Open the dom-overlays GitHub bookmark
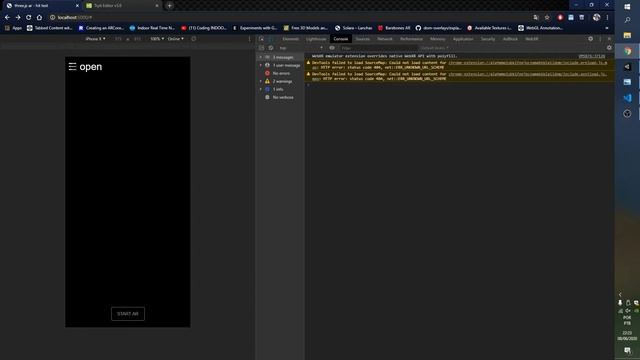This screenshot has width=640, height=360. tap(439, 28)
